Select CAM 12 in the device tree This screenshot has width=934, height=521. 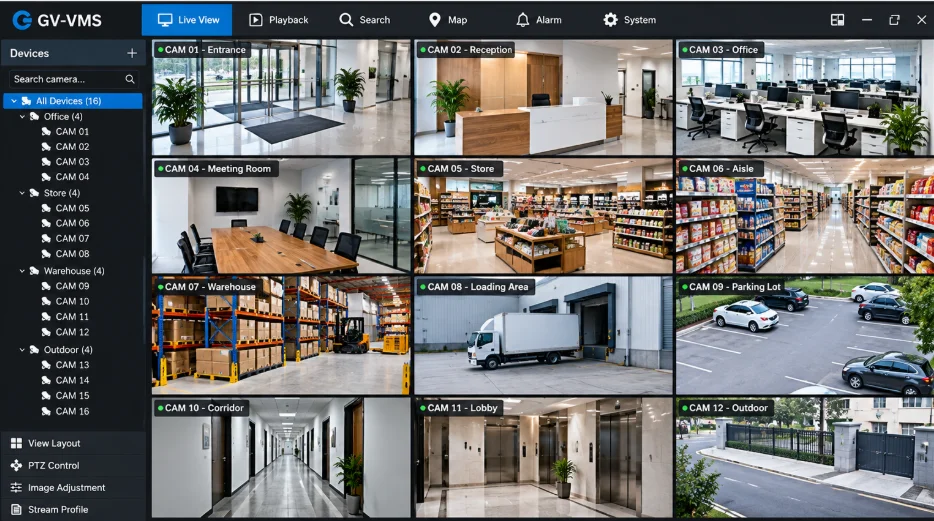[x=72, y=332]
